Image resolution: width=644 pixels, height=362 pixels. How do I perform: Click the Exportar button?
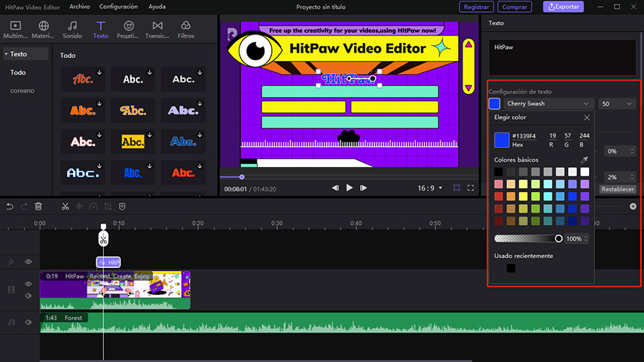tap(563, 7)
